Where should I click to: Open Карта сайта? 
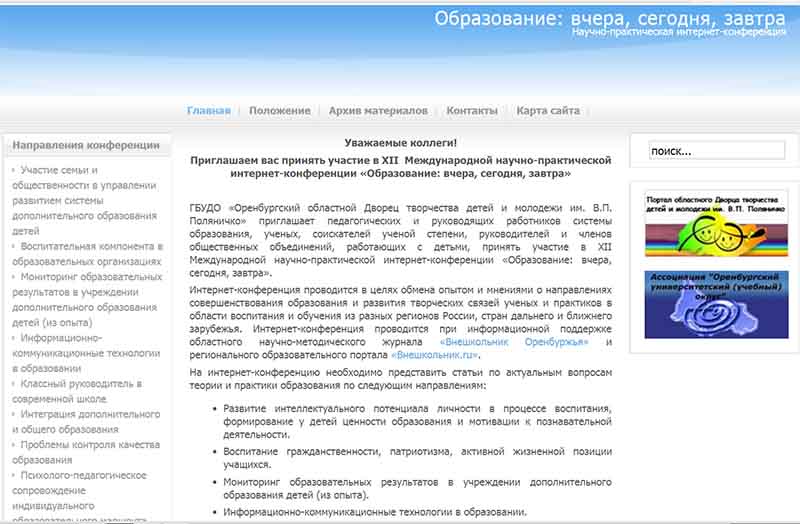click(548, 110)
